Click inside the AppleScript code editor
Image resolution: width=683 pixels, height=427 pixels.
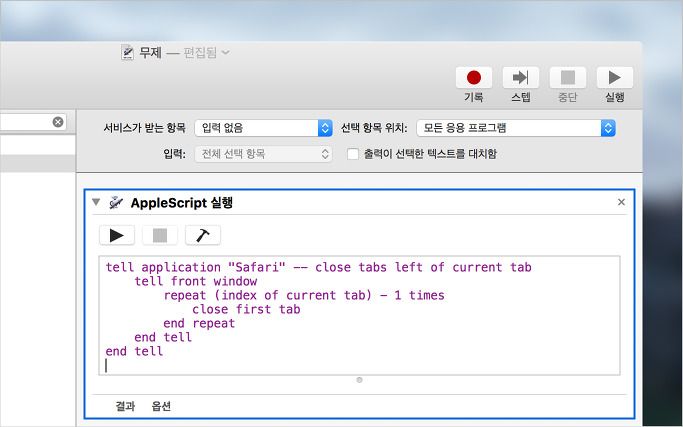(359, 315)
